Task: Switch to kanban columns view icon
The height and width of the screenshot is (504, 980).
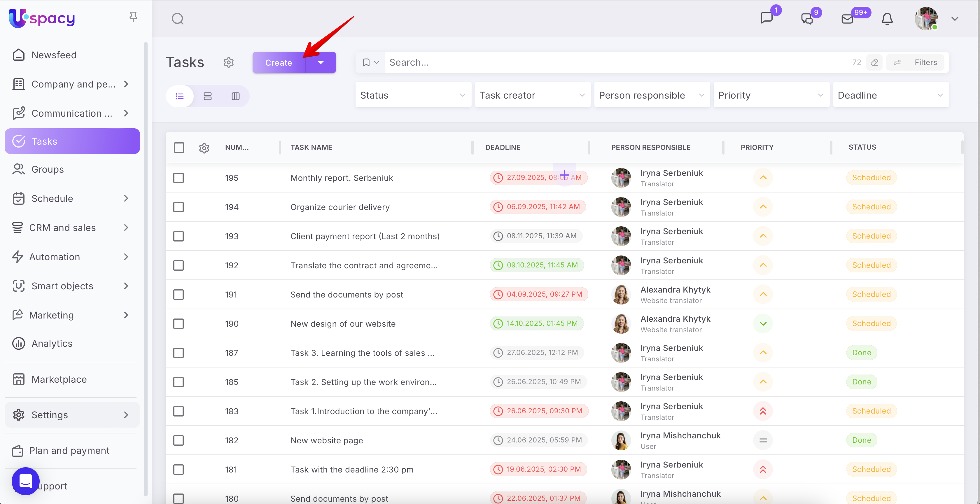Action: click(x=235, y=96)
